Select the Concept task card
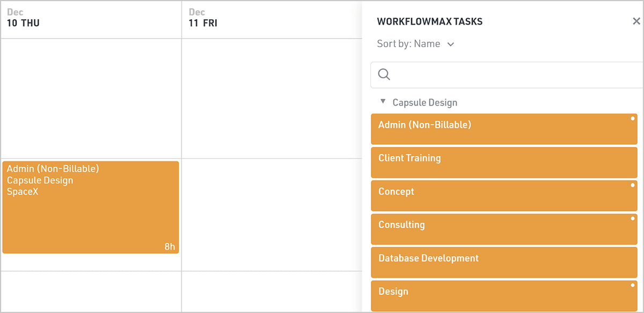The width and height of the screenshot is (644, 313). coord(503,196)
